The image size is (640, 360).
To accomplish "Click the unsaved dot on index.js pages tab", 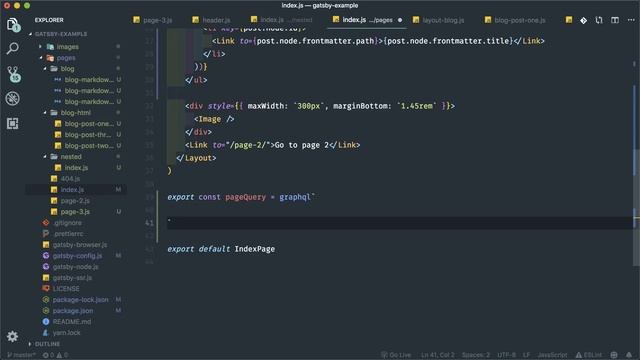I will click(400, 20).
